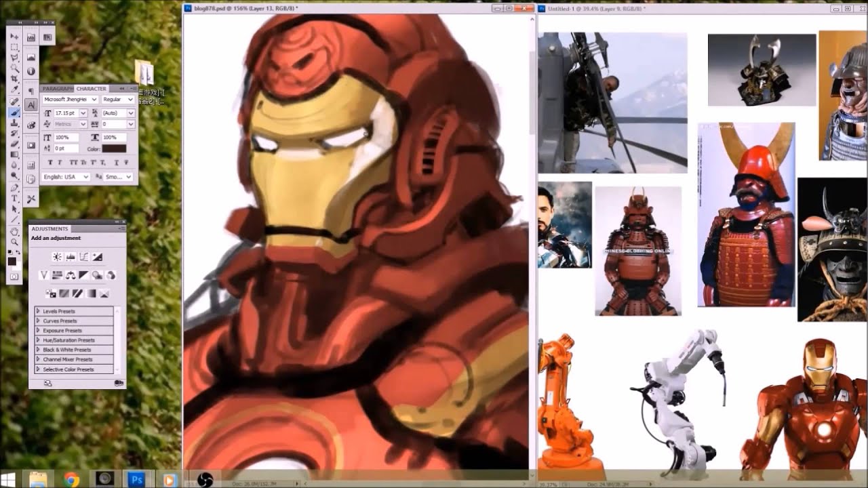Select the Blur tool
The height and width of the screenshot is (488, 868).
(14, 165)
